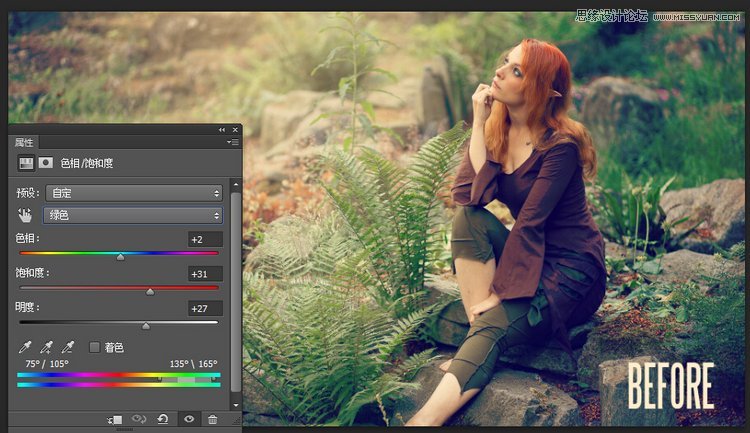The height and width of the screenshot is (433, 750).
Task: Close the properties panel
Action: (236, 130)
